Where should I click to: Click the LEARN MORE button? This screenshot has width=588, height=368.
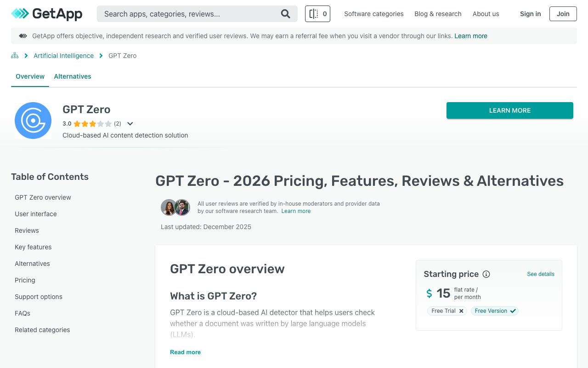point(510,110)
